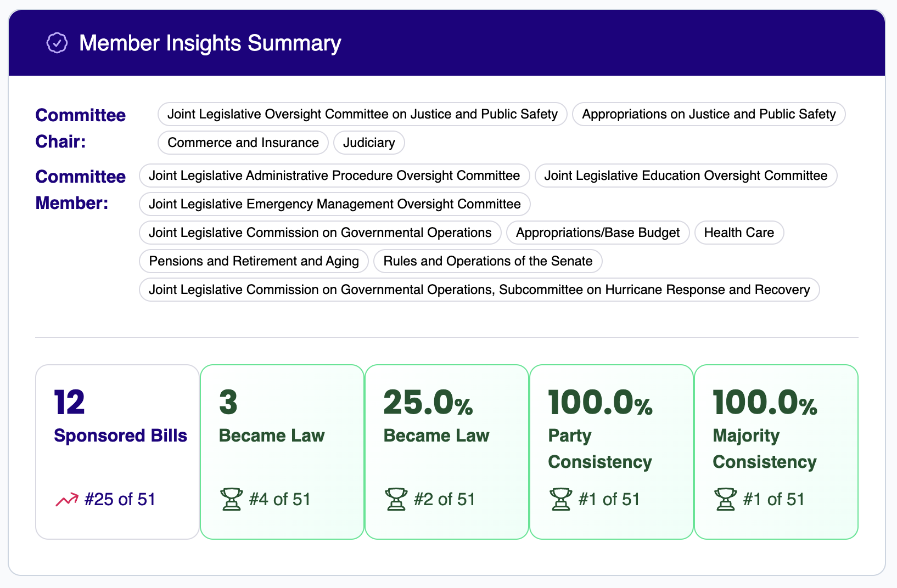Click the Became Law label under 25.0%
The width and height of the screenshot is (897, 588).
pyautogui.click(x=436, y=436)
